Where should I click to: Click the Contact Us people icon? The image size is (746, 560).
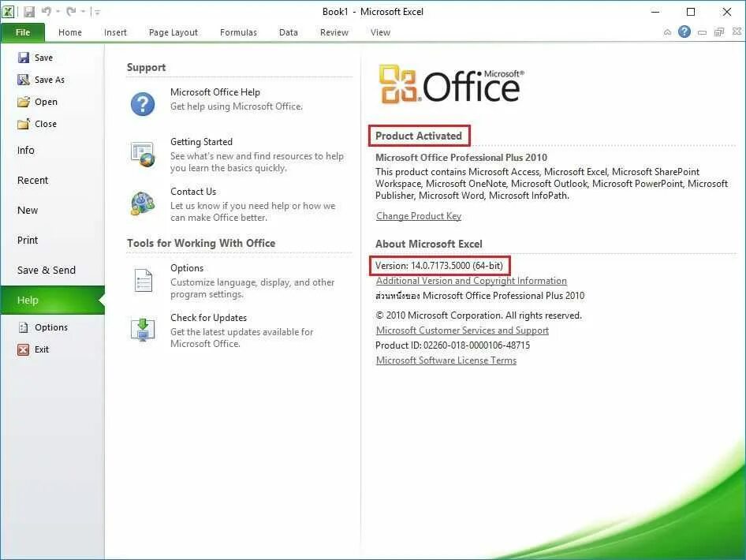[x=143, y=203]
